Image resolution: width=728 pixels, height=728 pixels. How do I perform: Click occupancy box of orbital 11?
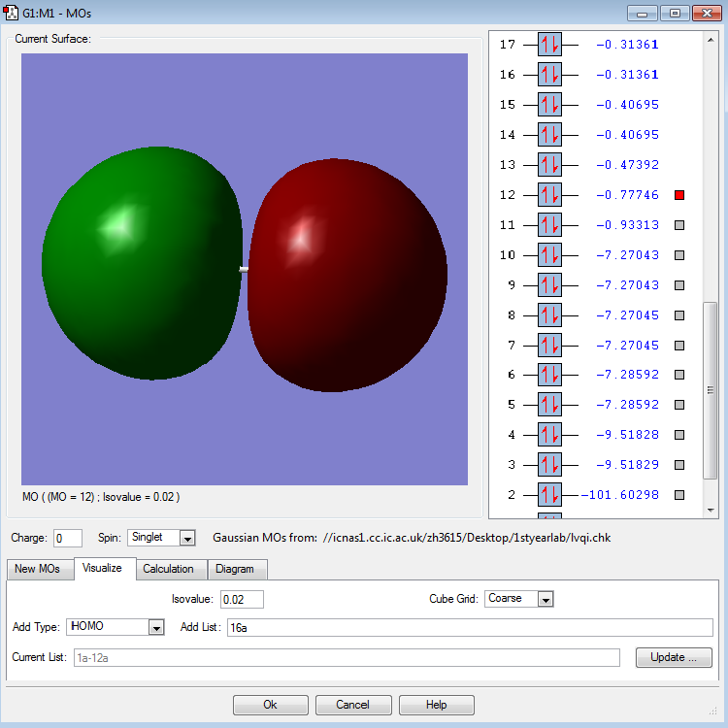pyautogui.click(x=549, y=225)
